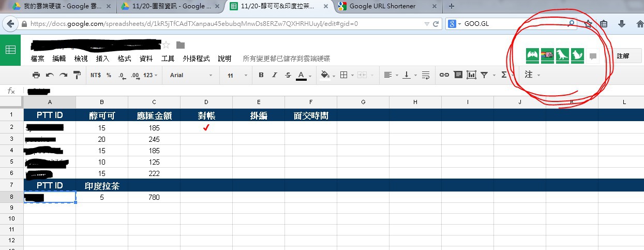The image size is (644, 250).
Task: Reload page with the refresh icon
Action: [436, 24]
